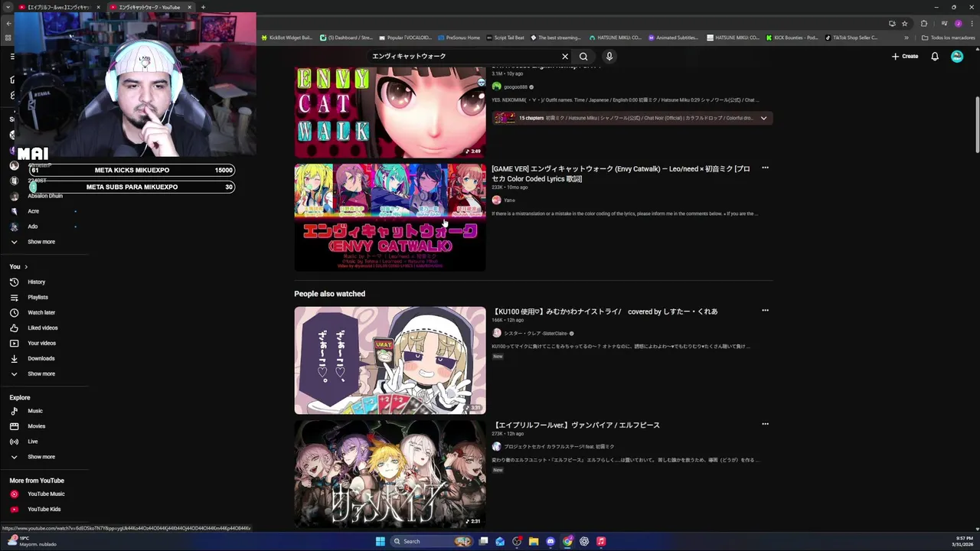Switch to the エンヴィキャットウォーク - YouTube tab
The image size is (980, 551).
[150, 7]
